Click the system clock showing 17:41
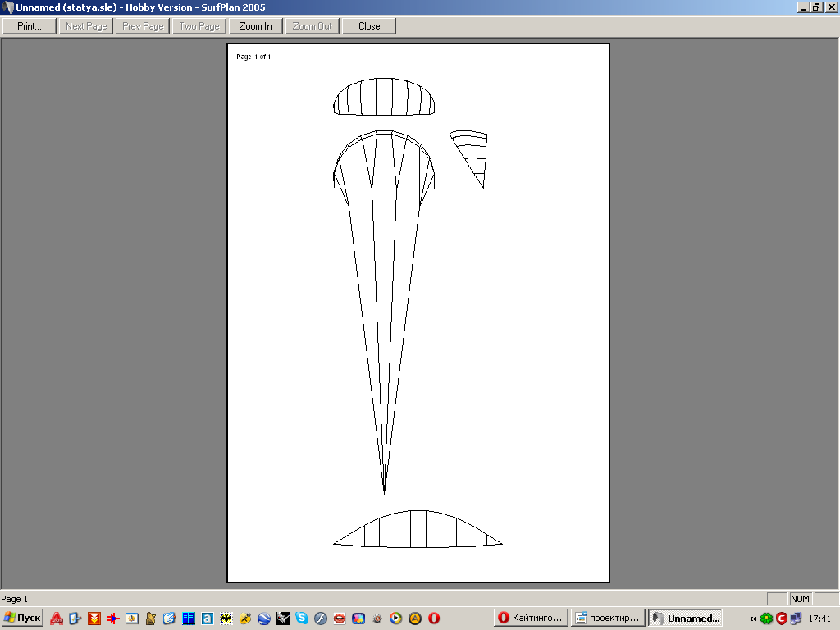 (819, 619)
